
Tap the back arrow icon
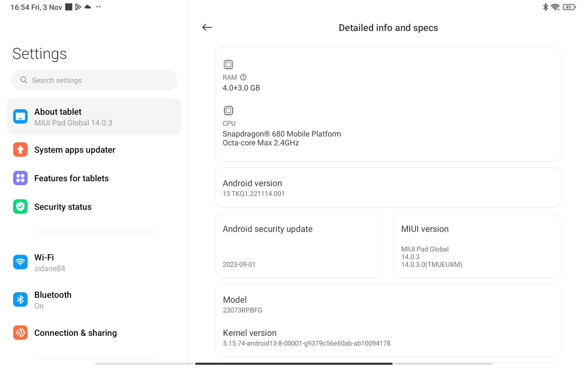[x=207, y=27]
